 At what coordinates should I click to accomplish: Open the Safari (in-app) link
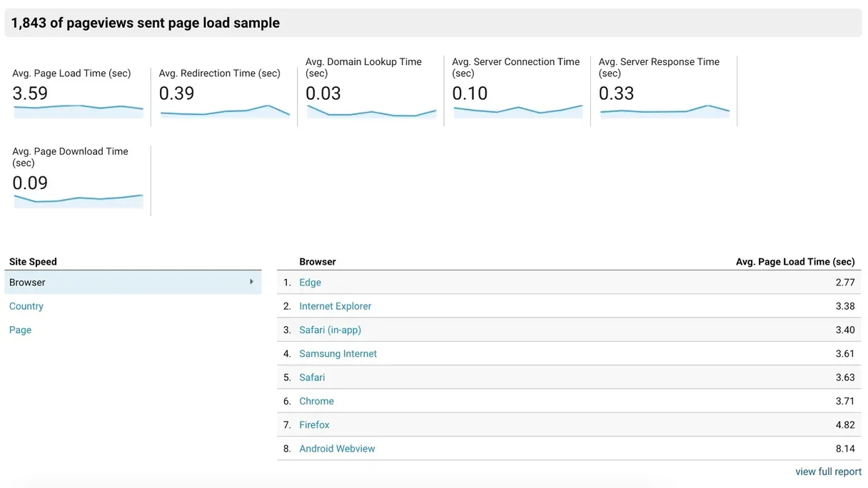[x=330, y=330]
